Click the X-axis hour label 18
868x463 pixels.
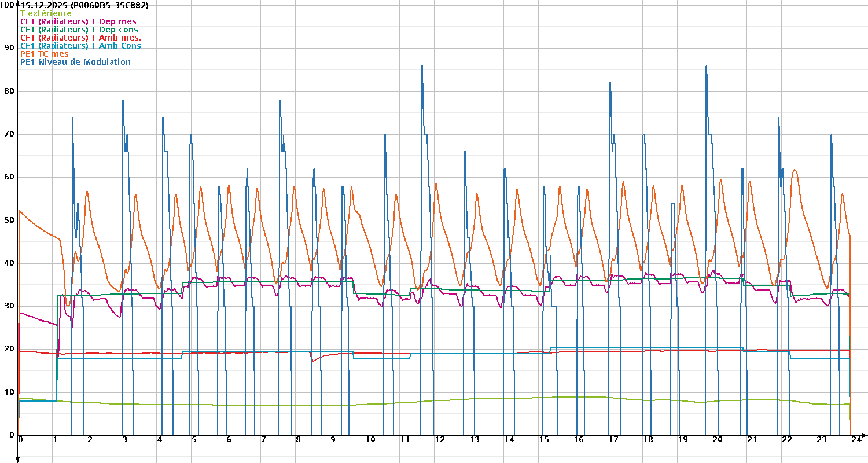[648, 440]
